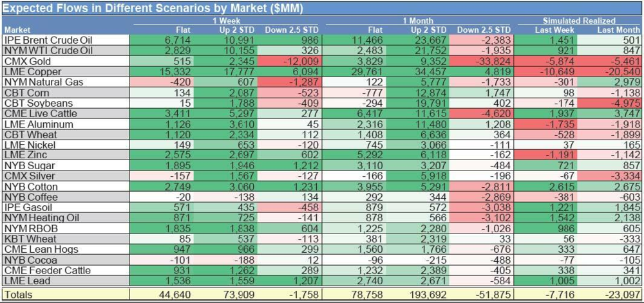The width and height of the screenshot is (644, 303).
Task: Select LME Copper 1 Month Up value 34,457
Action: click(x=431, y=71)
